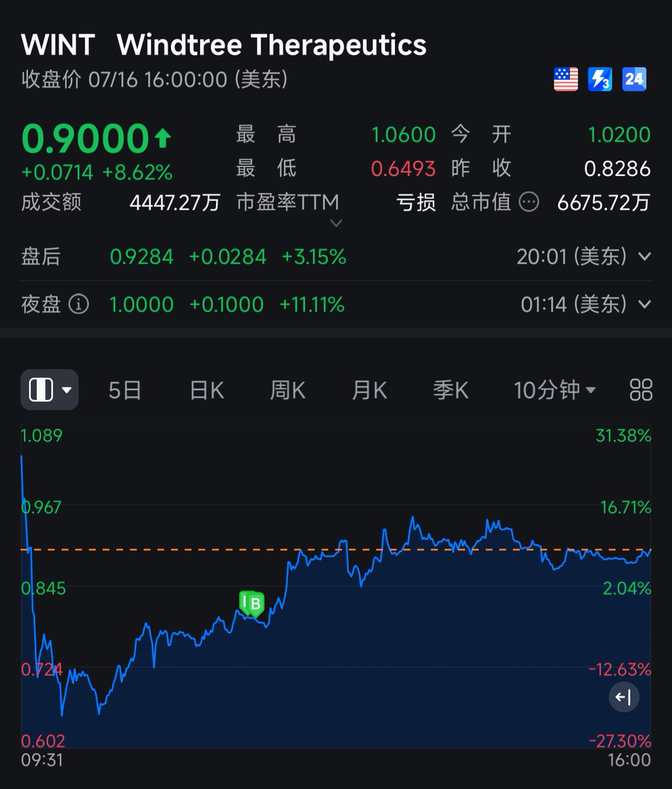Tap the 最高 value 1.0600

[x=404, y=135]
